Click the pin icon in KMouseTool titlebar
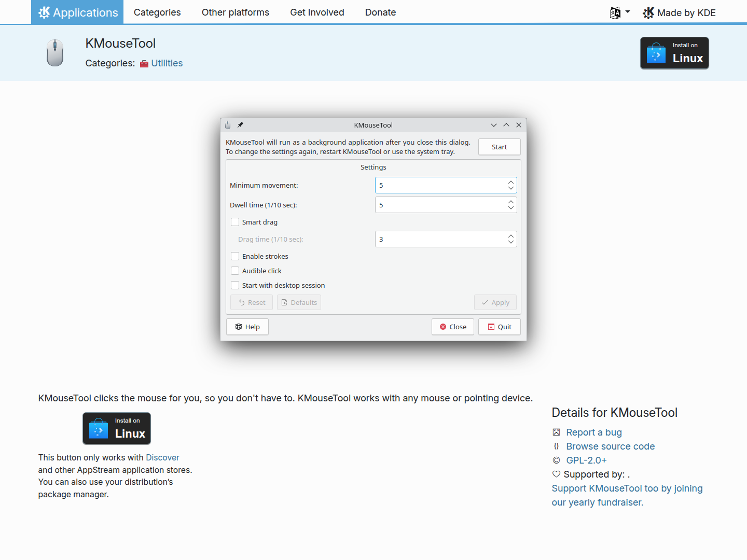 point(240,125)
